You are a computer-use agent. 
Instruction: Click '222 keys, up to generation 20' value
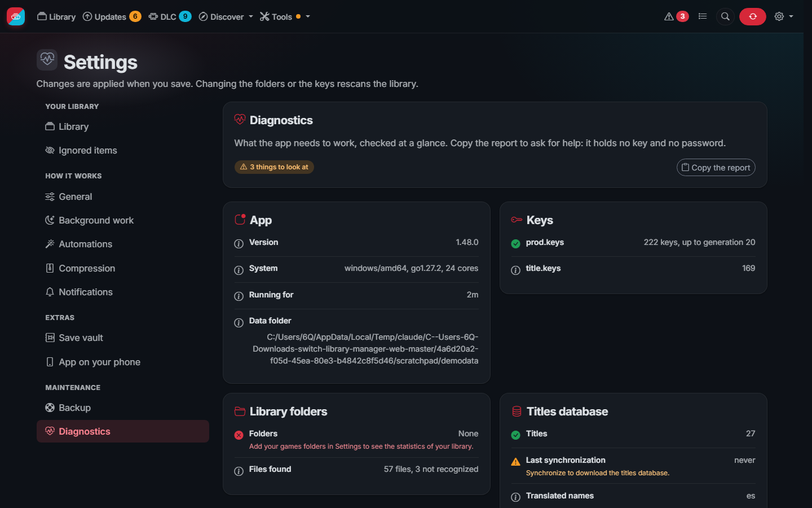[x=699, y=242]
